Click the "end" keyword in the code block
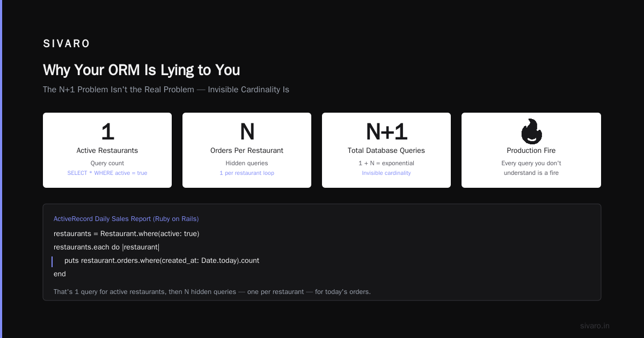The height and width of the screenshot is (338, 644). pos(60,274)
